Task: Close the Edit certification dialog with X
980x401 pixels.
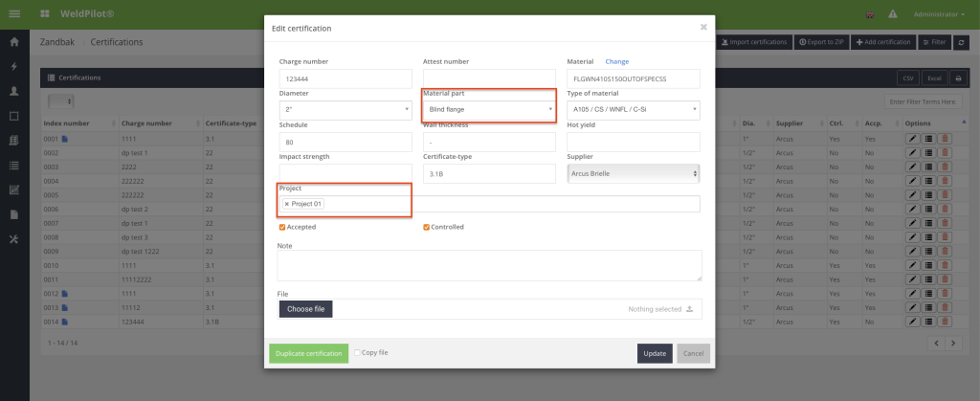Action: tap(703, 27)
